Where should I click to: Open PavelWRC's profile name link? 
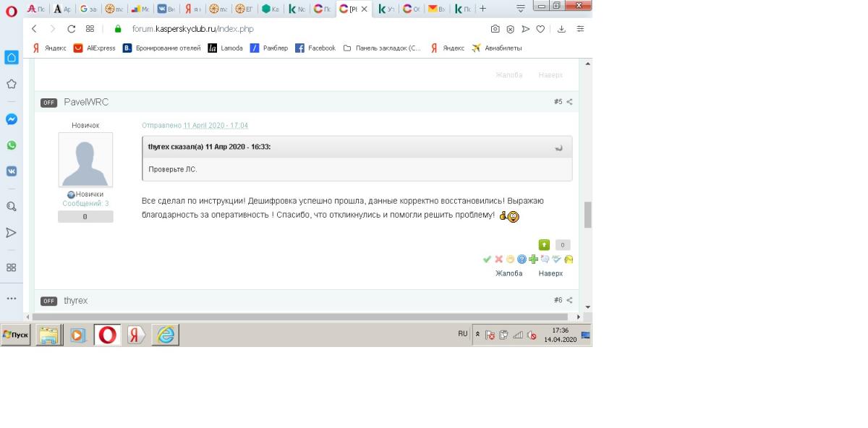point(86,102)
